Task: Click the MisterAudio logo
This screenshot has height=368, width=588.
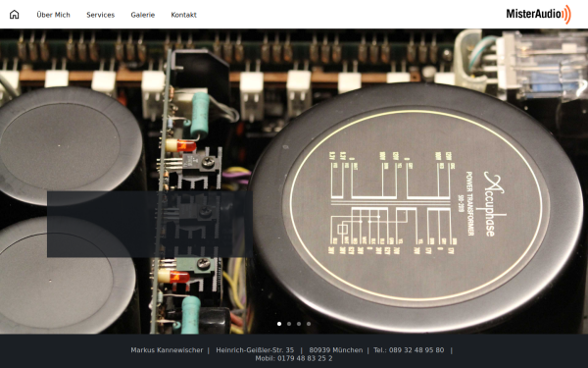Action: click(x=538, y=15)
